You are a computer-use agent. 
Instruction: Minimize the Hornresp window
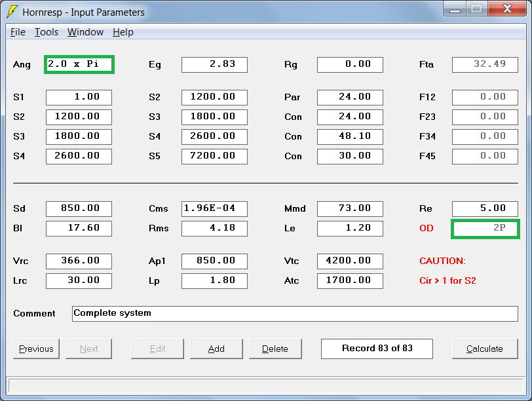[455, 9]
